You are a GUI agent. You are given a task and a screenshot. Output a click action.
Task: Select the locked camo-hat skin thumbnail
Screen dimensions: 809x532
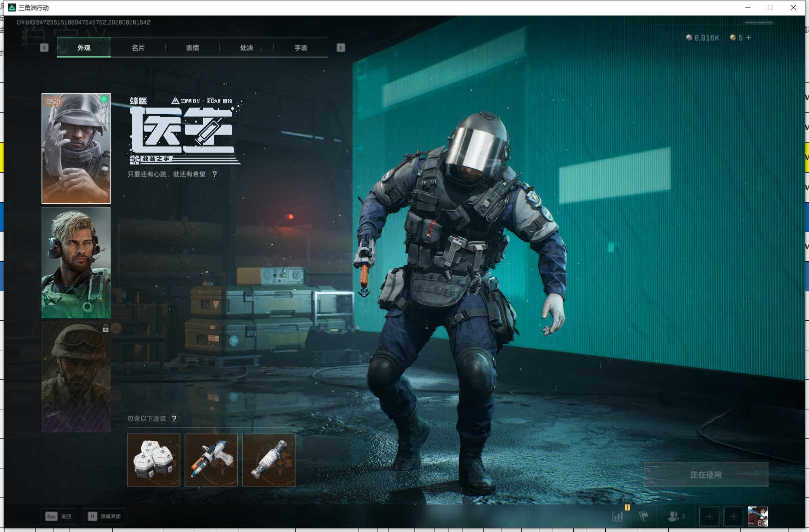[76, 377]
